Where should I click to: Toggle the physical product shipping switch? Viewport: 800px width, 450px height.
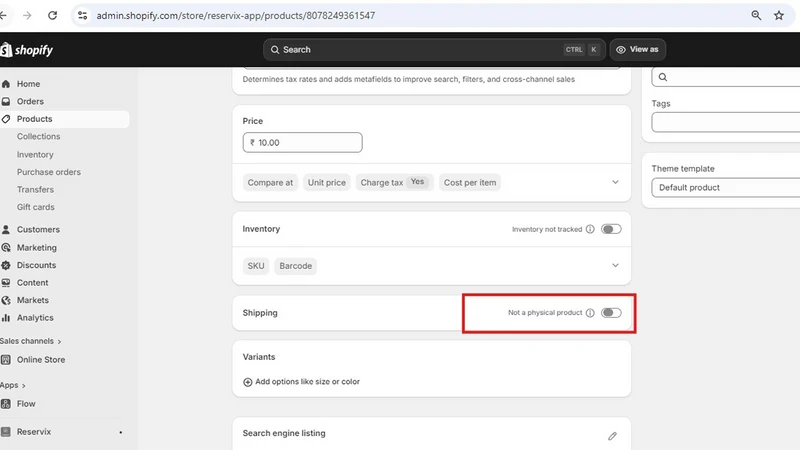[x=611, y=313]
